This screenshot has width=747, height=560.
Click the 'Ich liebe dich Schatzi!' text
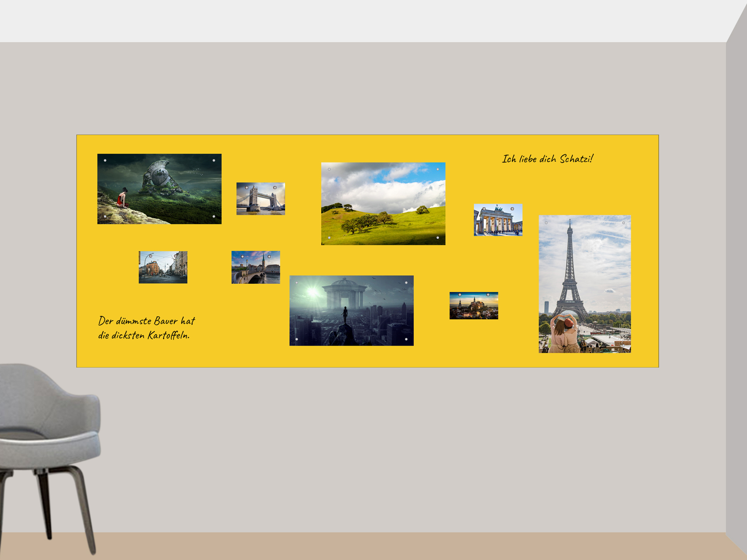click(547, 159)
